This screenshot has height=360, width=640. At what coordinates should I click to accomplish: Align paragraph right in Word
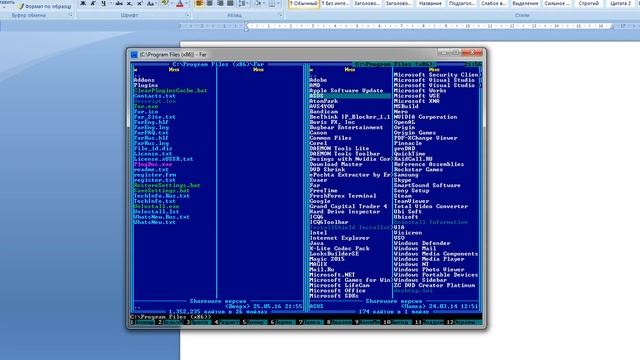(220, 3)
